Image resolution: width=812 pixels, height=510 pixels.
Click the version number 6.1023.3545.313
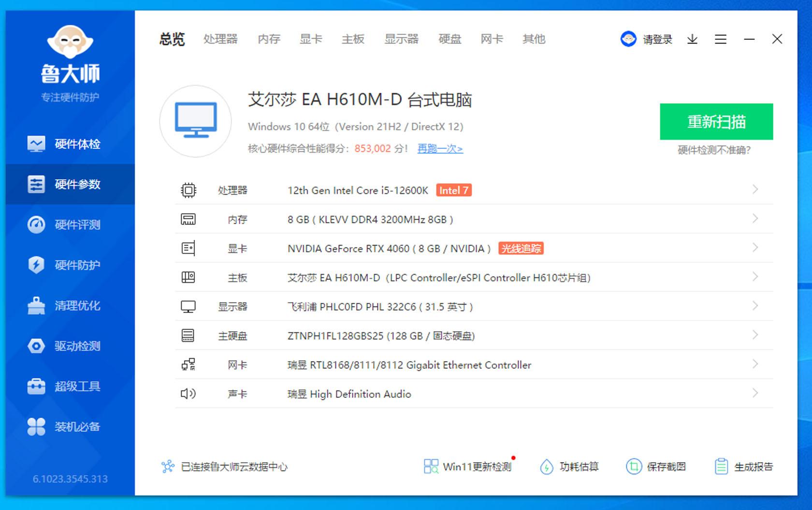click(x=70, y=479)
